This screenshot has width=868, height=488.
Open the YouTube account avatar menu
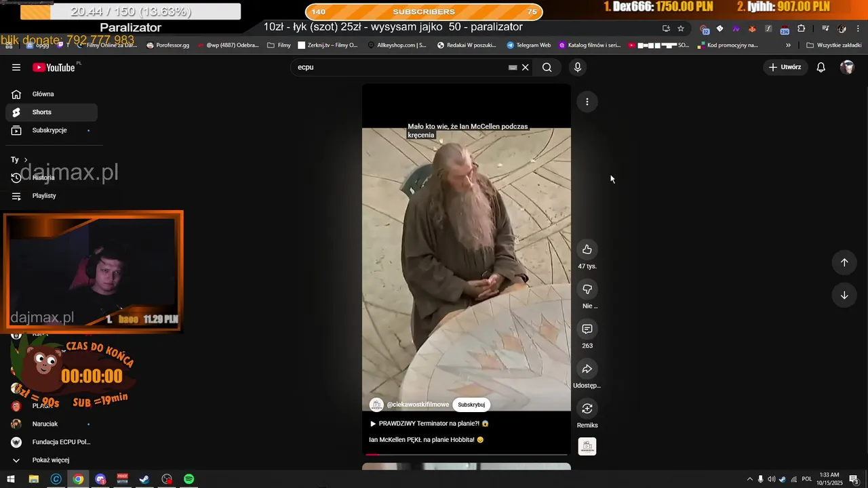pyautogui.click(x=847, y=67)
